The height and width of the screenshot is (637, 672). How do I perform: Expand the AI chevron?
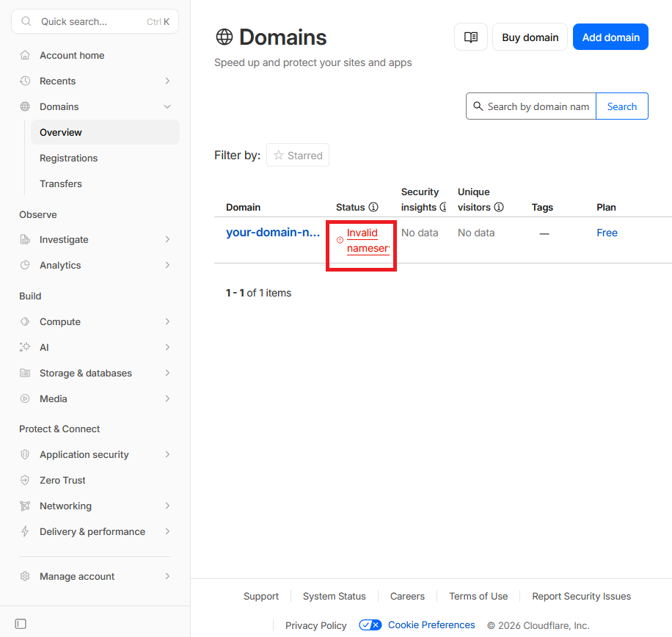coord(167,347)
